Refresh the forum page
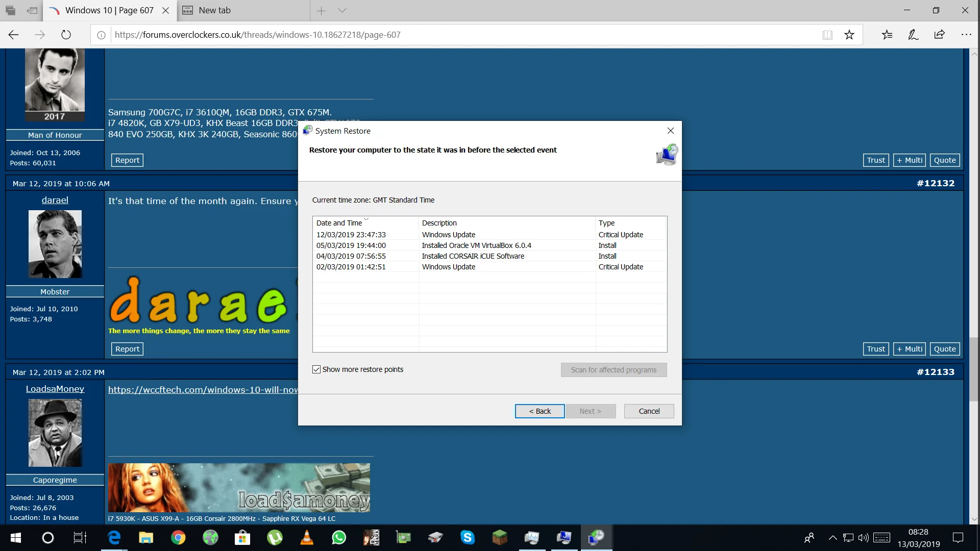The image size is (980, 551). pos(66,35)
